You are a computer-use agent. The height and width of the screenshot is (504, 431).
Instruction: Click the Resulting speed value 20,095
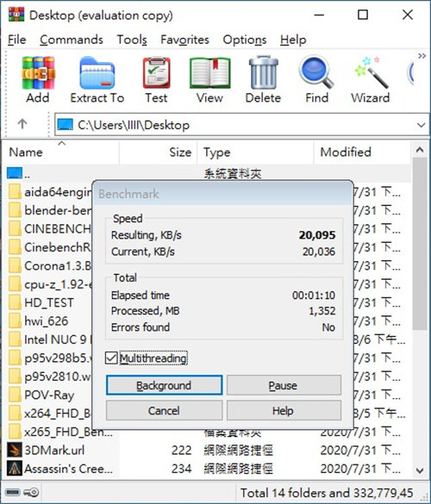(317, 235)
